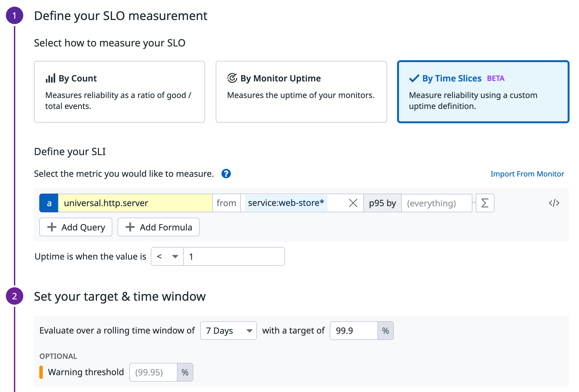Open the uptime comparison operator dropdown
579x392 pixels.
click(x=167, y=256)
